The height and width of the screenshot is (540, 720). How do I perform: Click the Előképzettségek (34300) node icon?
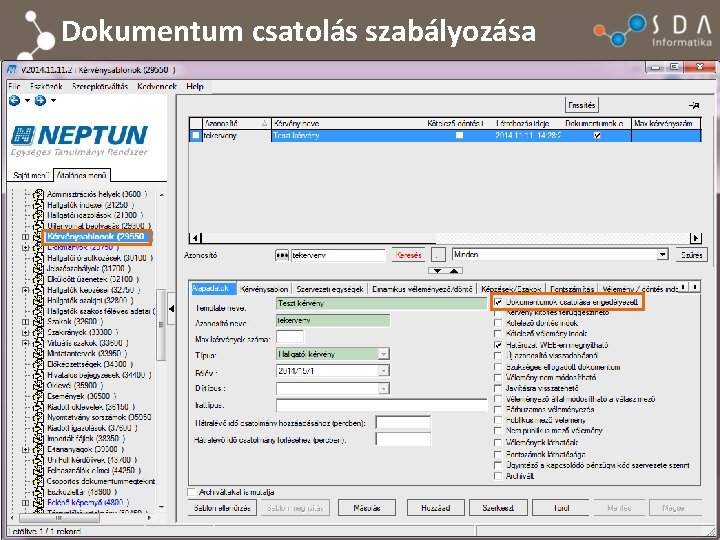[x=39, y=364]
